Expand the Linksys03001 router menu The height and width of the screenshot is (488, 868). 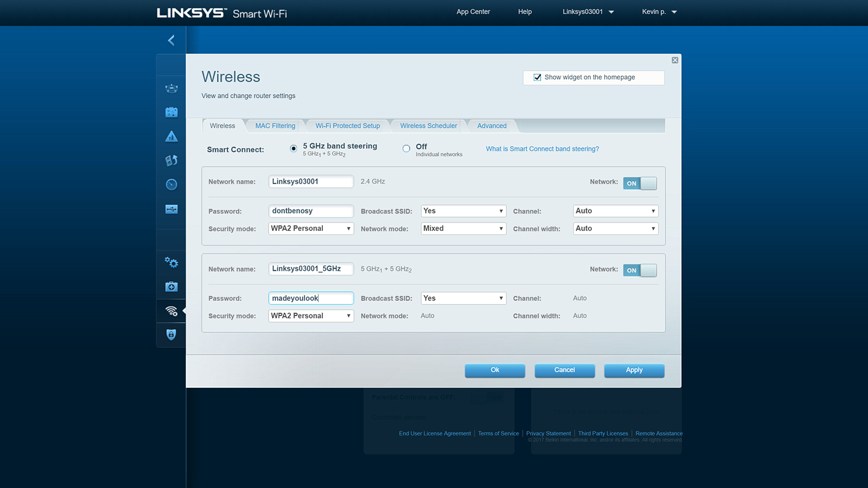pos(588,12)
